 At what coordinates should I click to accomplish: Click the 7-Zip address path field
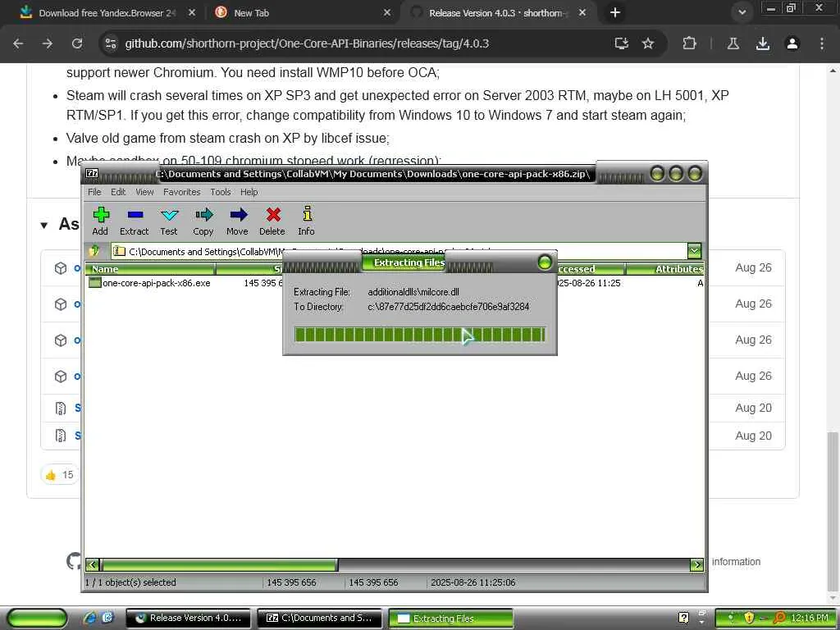(399, 251)
